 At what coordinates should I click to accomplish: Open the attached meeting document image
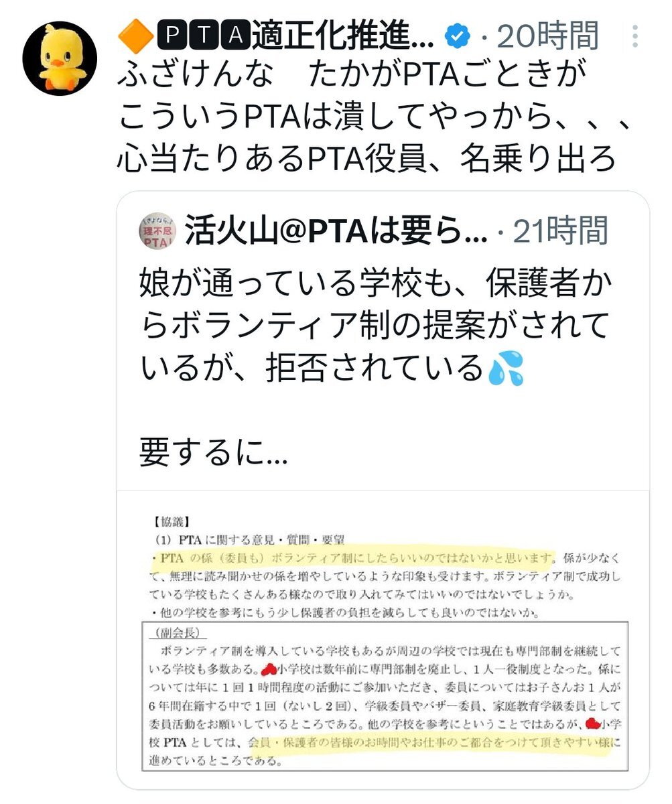(383, 639)
